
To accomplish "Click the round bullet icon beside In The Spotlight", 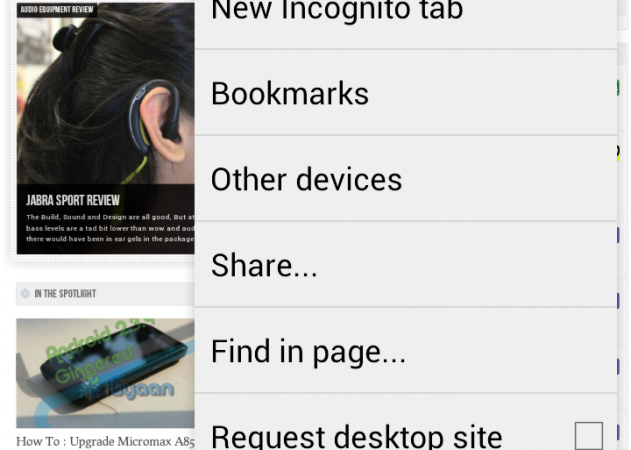I will pyautogui.click(x=25, y=293).
